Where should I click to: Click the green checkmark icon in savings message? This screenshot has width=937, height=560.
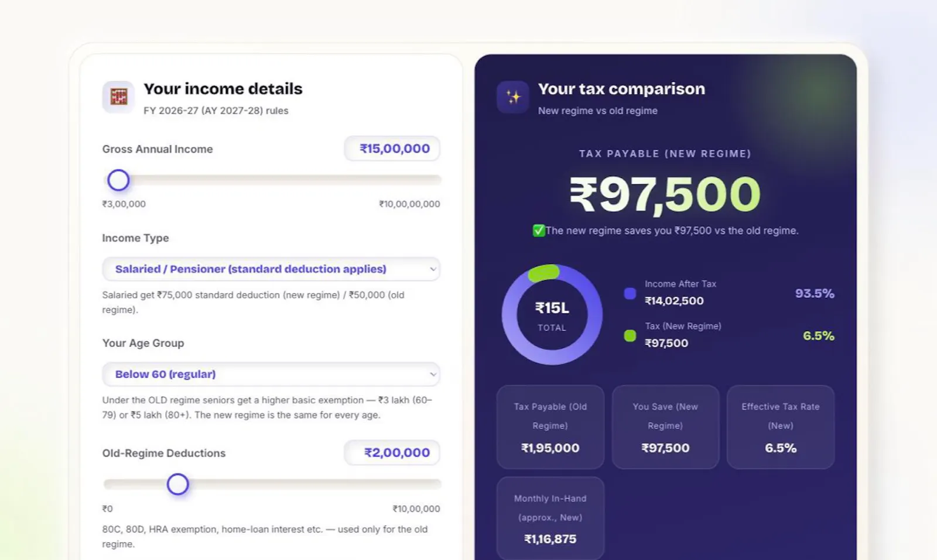tap(538, 231)
